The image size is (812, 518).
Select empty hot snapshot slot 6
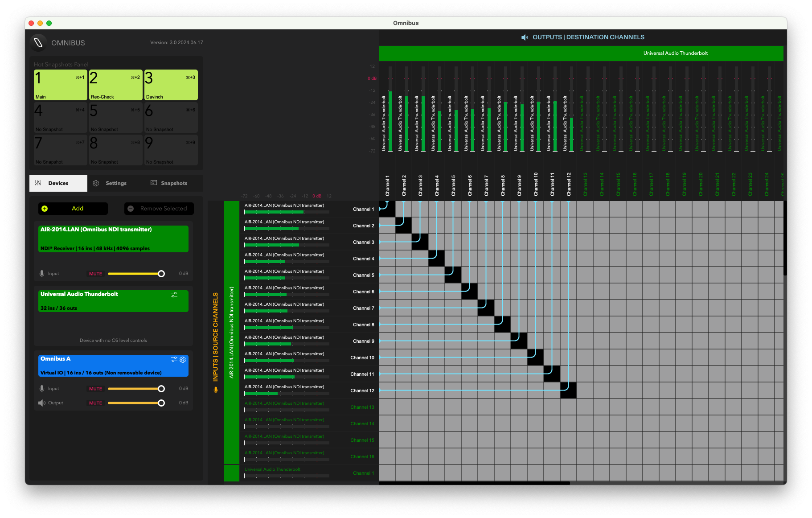[171, 118]
